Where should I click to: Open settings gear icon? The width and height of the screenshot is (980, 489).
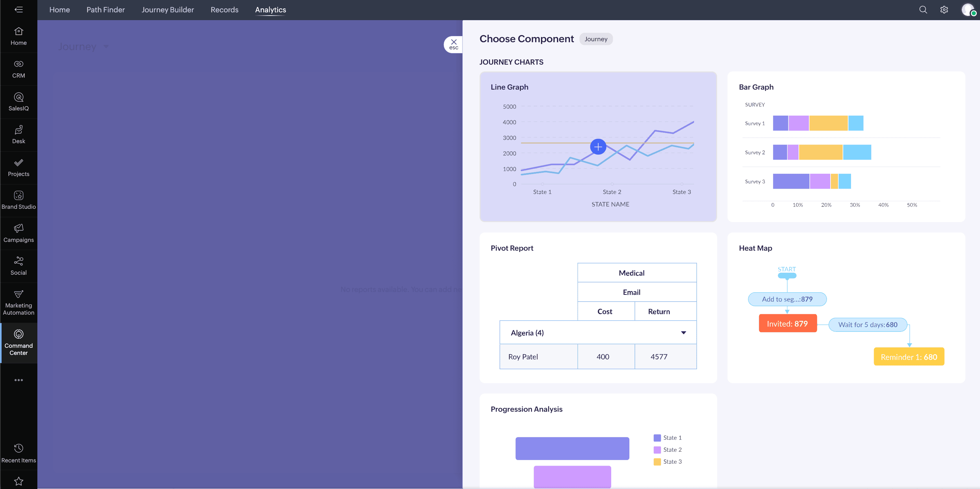pyautogui.click(x=944, y=10)
